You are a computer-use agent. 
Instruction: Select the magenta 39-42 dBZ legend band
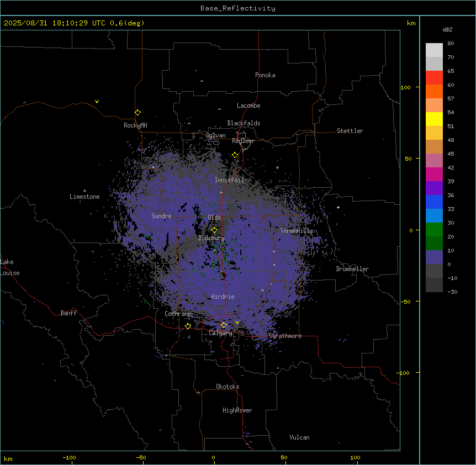434,174
